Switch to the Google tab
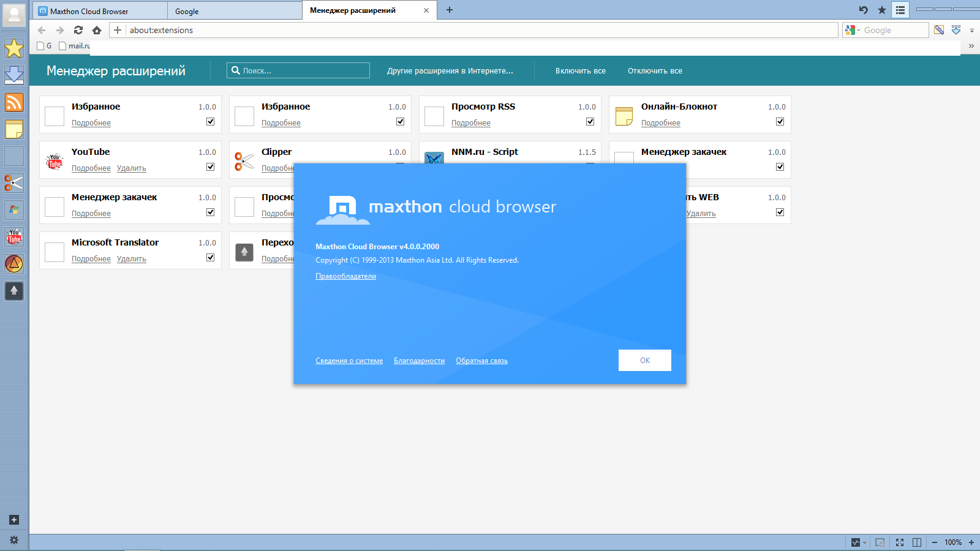The width and height of the screenshot is (980, 551). 235,11
